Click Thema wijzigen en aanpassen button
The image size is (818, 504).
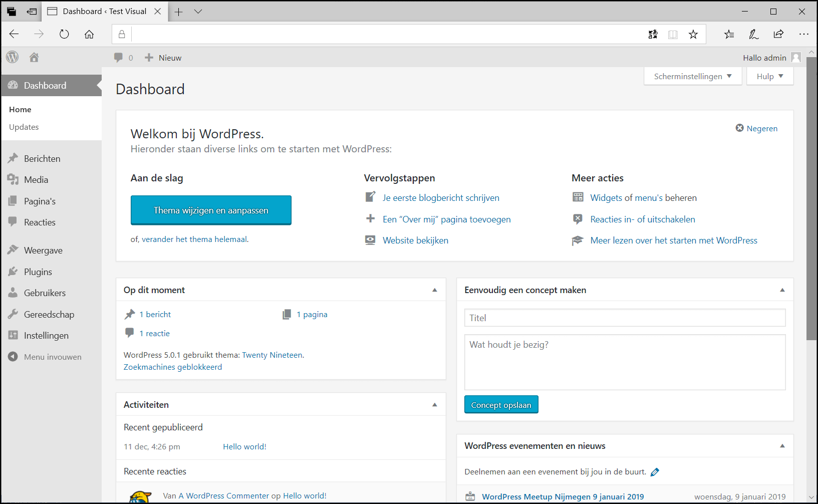click(211, 210)
